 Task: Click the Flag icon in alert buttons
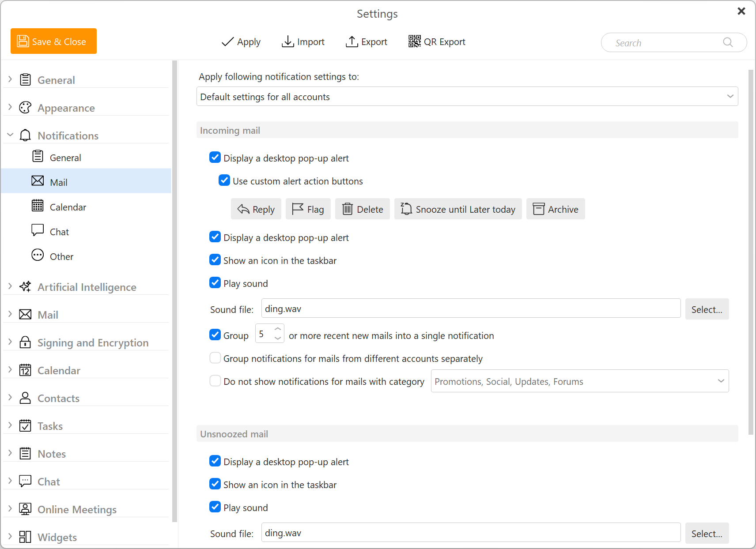coord(298,209)
